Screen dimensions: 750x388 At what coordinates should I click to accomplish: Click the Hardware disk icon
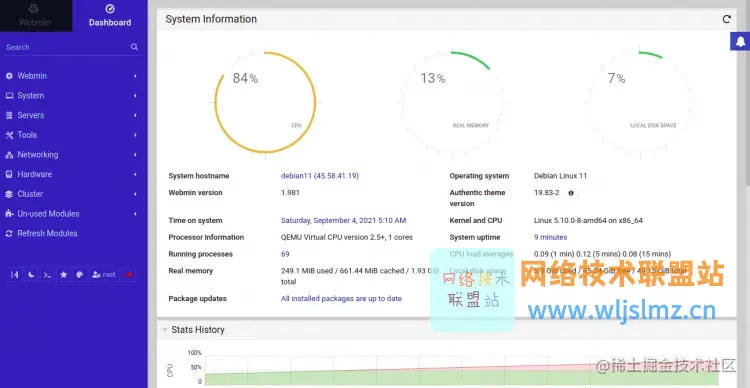click(x=9, y=174)
